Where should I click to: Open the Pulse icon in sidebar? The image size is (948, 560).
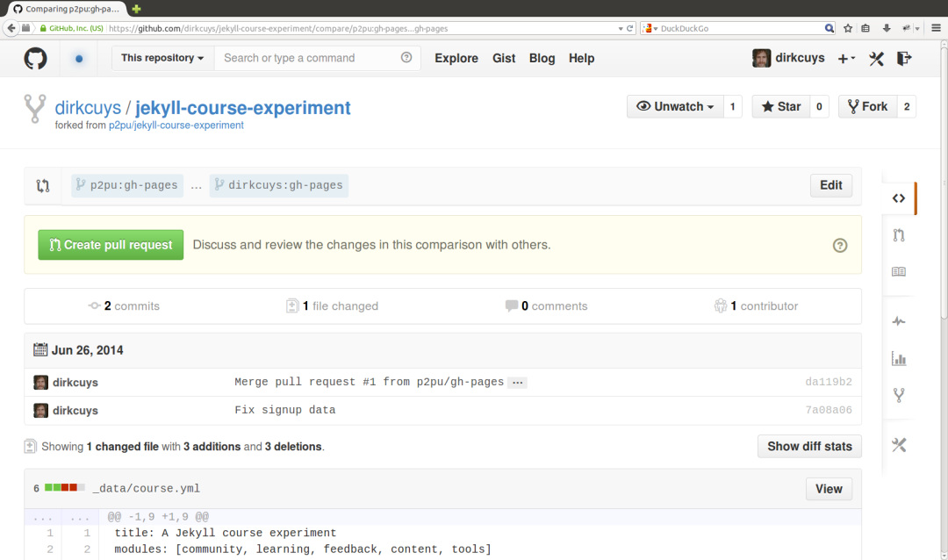(x=899, y=321)
